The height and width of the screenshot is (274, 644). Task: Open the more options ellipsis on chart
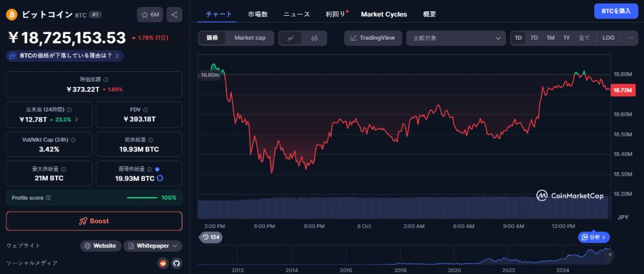(x=630, y=38)
